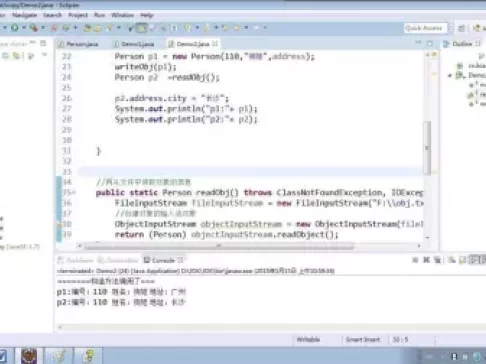The width and height of the screenshot is (486, 364).
Task: Open the Open Perspective icon beside Quick Access
Action: [x=462, y=28]
